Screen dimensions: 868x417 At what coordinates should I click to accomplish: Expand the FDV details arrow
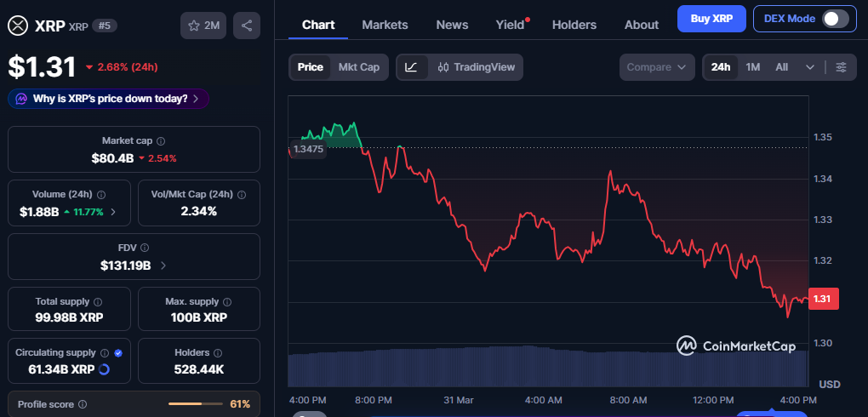[163, 266]
